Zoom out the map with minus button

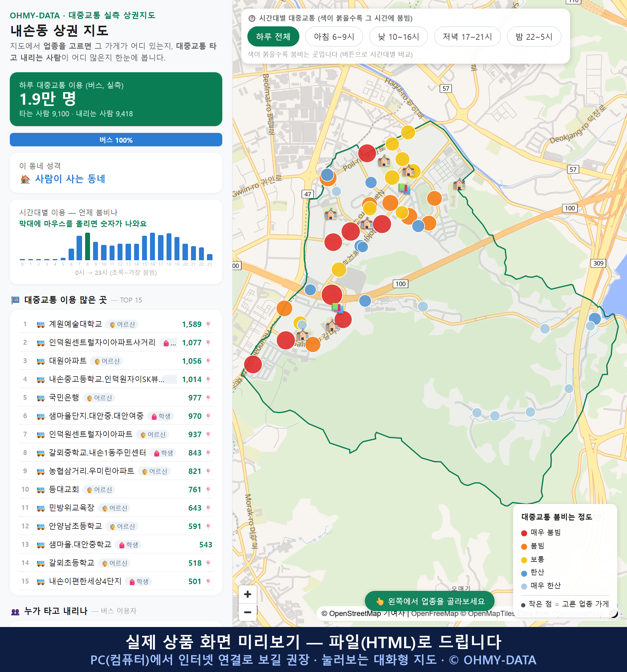248,612
